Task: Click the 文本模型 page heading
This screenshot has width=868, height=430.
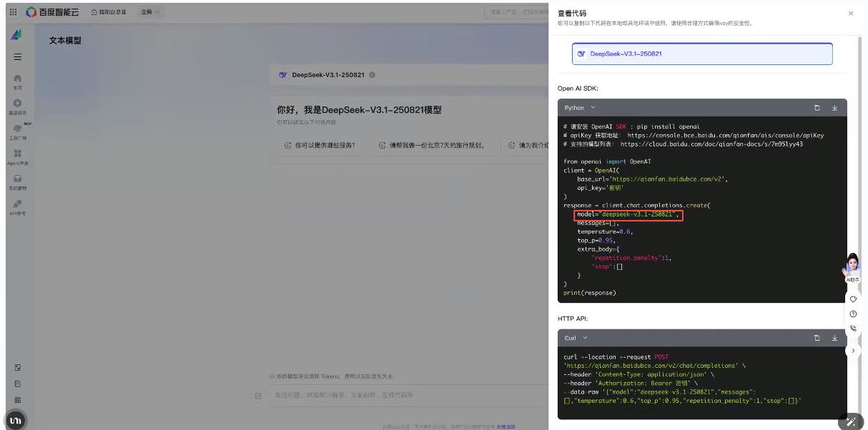Action: pyautogui.click(x=65, y=41)
